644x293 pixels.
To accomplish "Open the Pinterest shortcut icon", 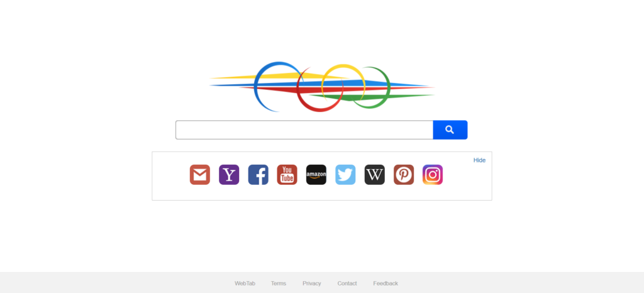I will [404, 175].
